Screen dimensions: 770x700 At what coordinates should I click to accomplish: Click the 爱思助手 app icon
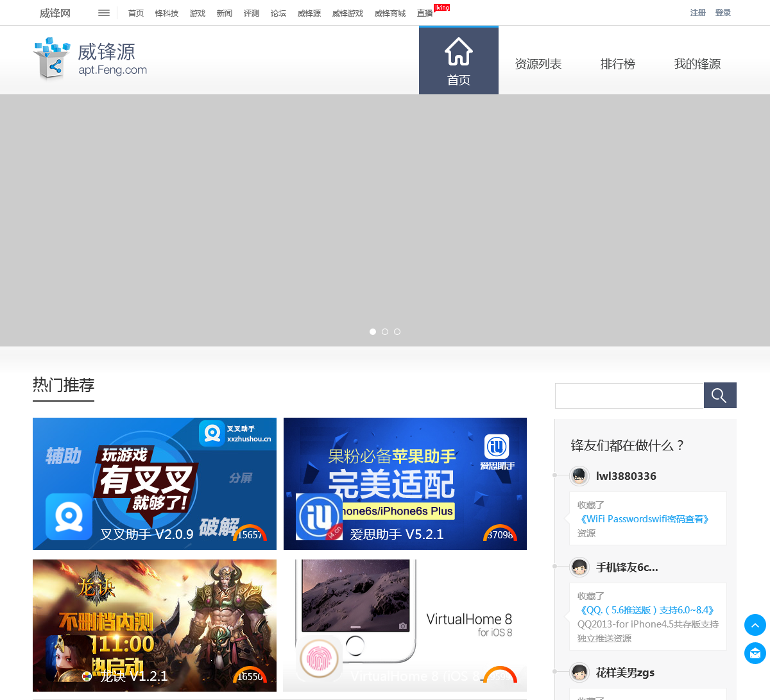319,516
